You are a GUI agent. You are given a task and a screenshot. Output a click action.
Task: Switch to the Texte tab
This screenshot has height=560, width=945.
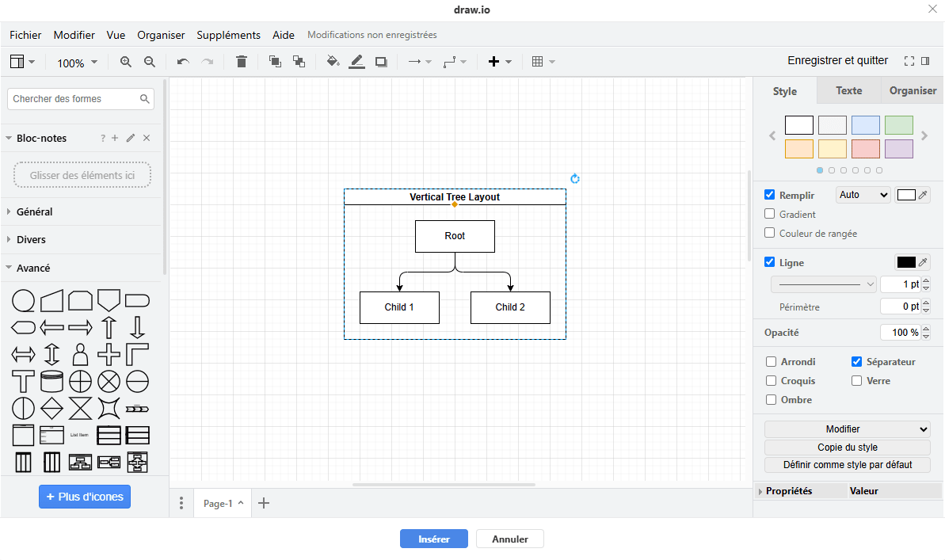848,90
